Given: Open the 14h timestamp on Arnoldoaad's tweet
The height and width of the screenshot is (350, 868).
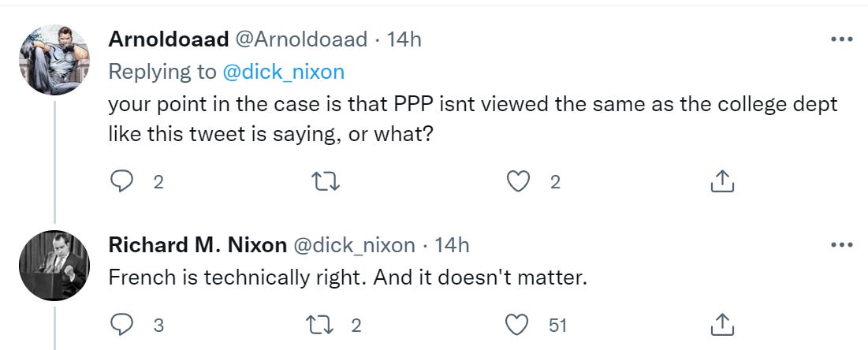Looking at the screenshot, I should coord(404,39).
